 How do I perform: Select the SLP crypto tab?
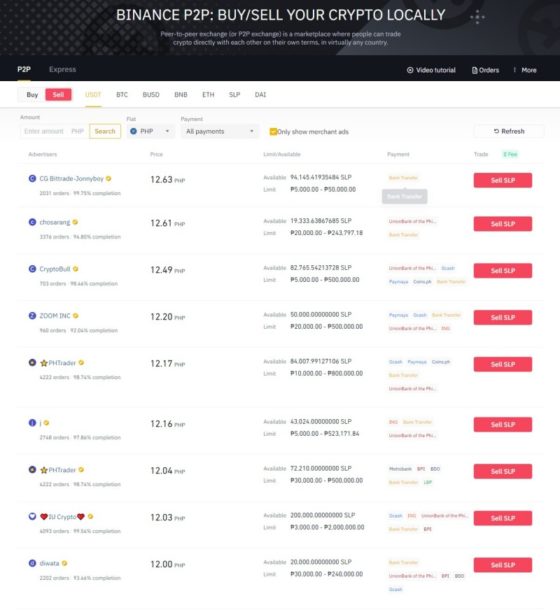[234, 95]
